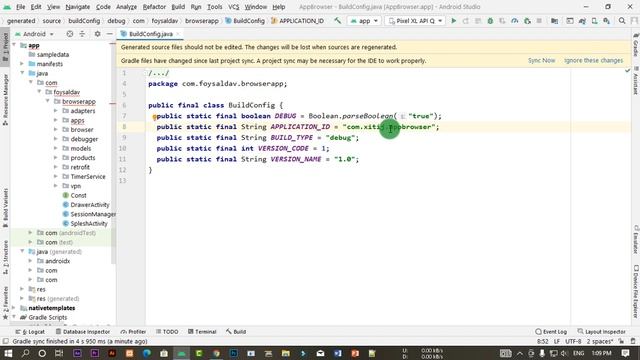The image size is (640, 360).
Task: Collapse the browserapp package
Action: point(47,101)
